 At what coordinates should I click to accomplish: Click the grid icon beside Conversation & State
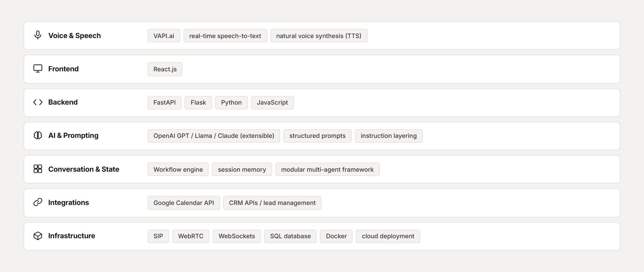(38, 169)
